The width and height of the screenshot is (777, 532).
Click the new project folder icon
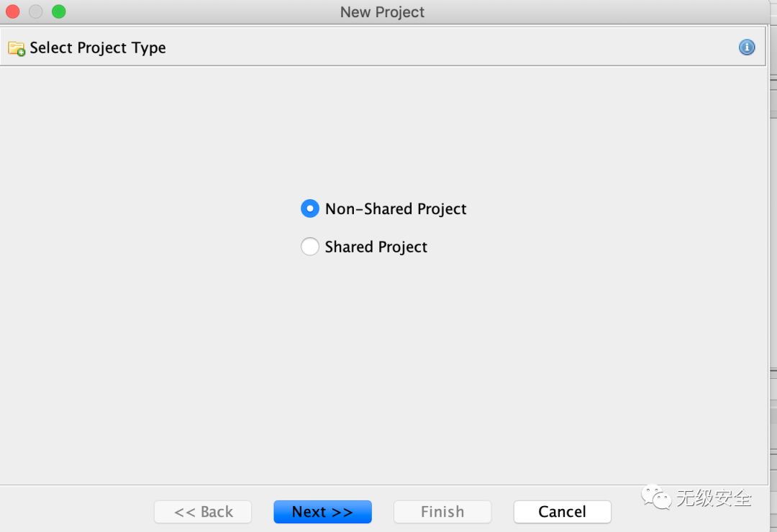click(x=17, y=48)
